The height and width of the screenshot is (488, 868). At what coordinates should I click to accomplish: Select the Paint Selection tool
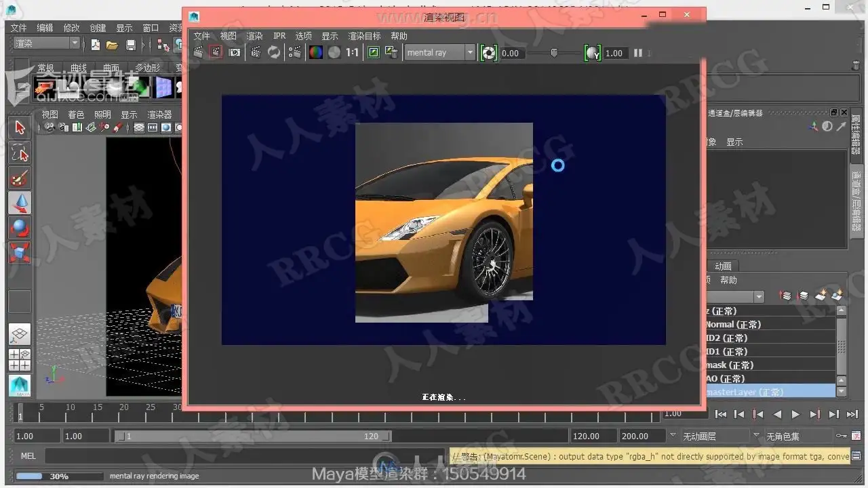(x=20, y=178)
